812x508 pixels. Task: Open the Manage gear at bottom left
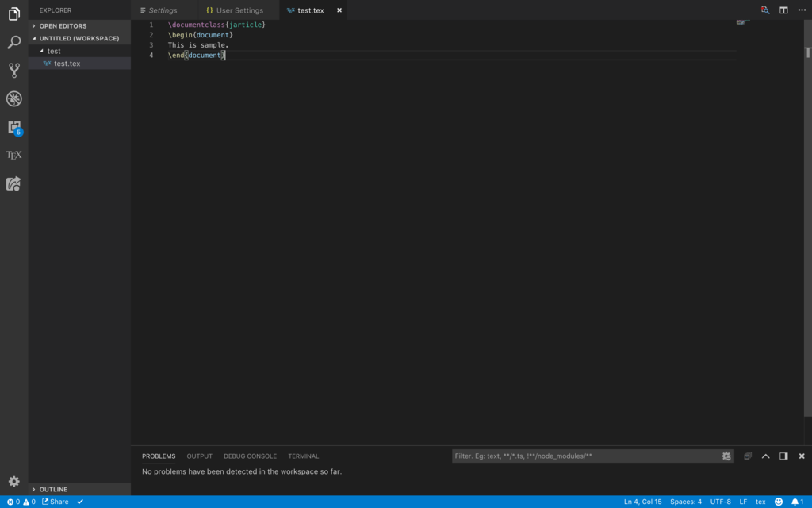click(x=14, y=482)
